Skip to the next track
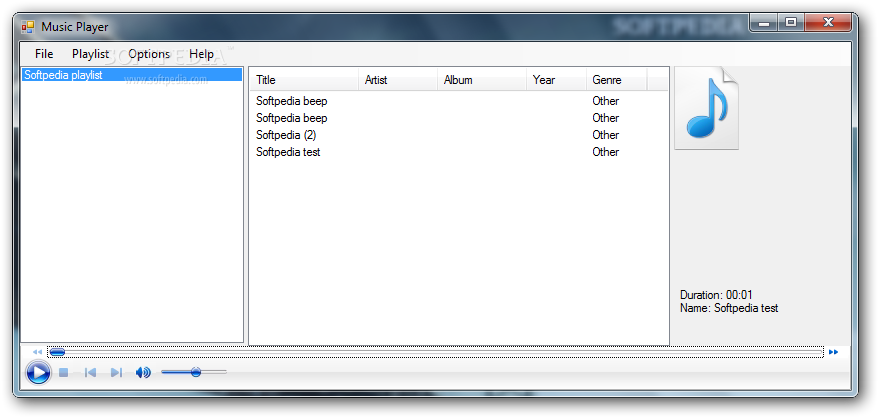 (117, 372)
